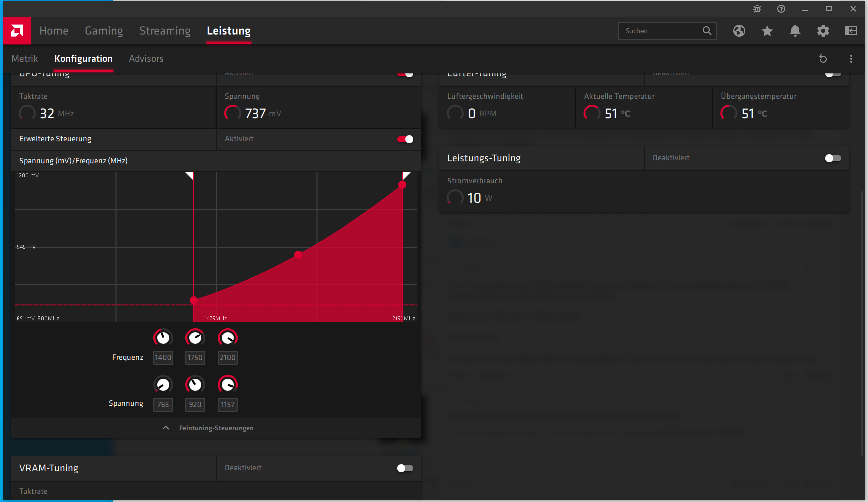
Task: Click the third Spannung dial above 1157
Action: 228,384
